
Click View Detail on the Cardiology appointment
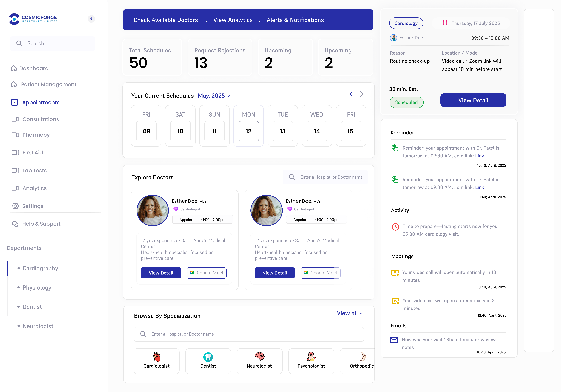click(473, 100)
